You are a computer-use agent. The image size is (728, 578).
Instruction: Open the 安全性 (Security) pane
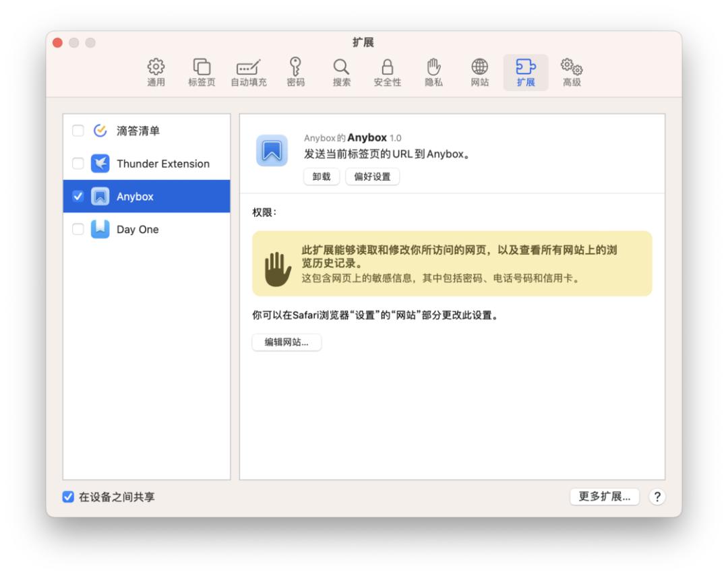coord(387,72)
